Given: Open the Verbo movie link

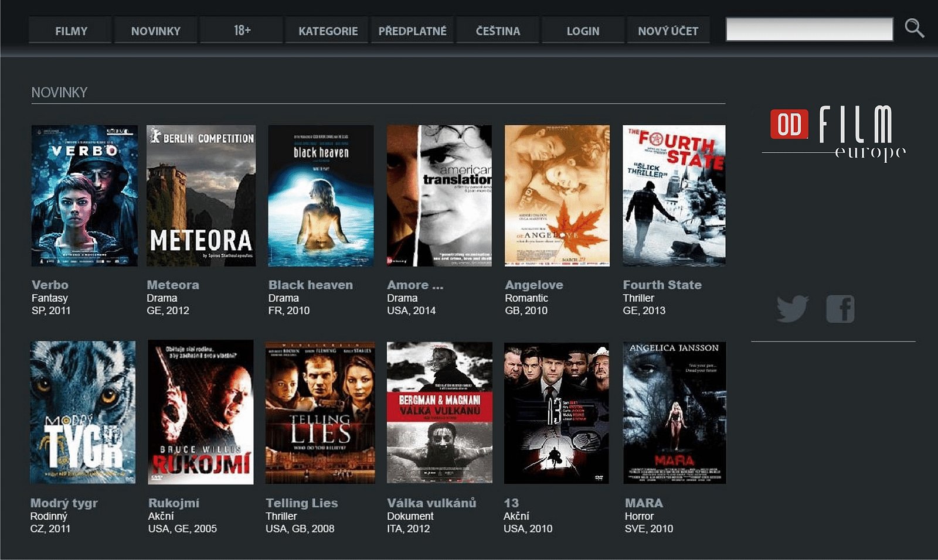Looking at the screenshot, I should 50,285.
